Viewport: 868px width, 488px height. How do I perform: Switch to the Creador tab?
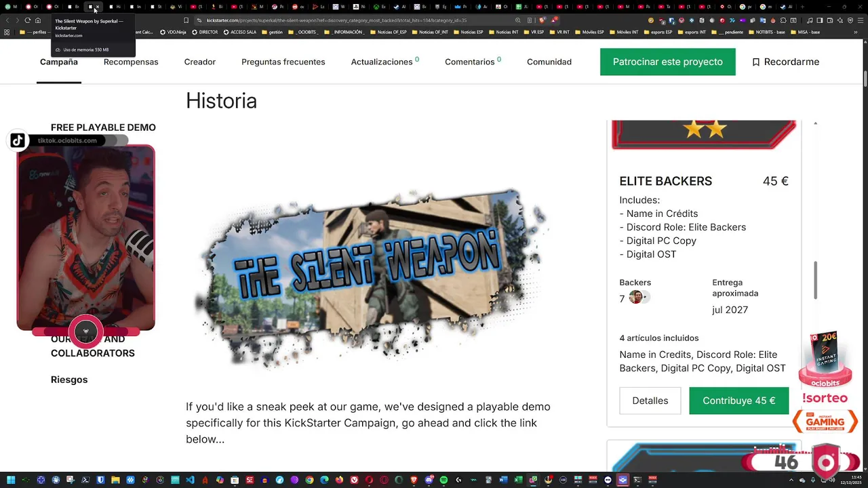coord(200,62)
